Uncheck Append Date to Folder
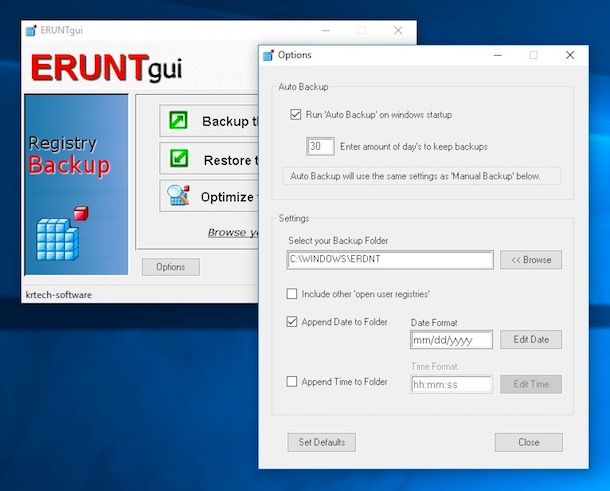This screenshot has width=610, height=491. pyautogui.click(x=292, y=322)
